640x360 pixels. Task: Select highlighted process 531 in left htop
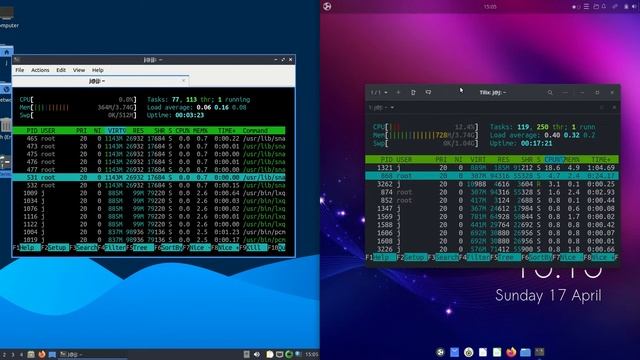click(x=149, y=178)
